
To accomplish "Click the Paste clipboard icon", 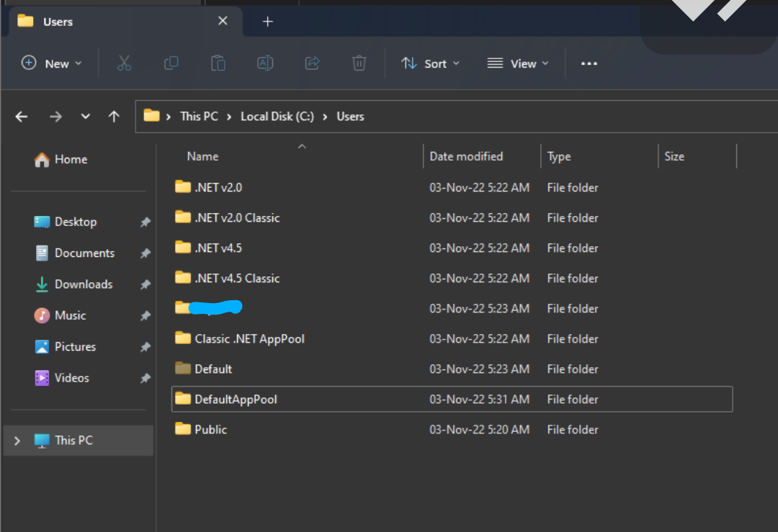I will click(218, 63).
